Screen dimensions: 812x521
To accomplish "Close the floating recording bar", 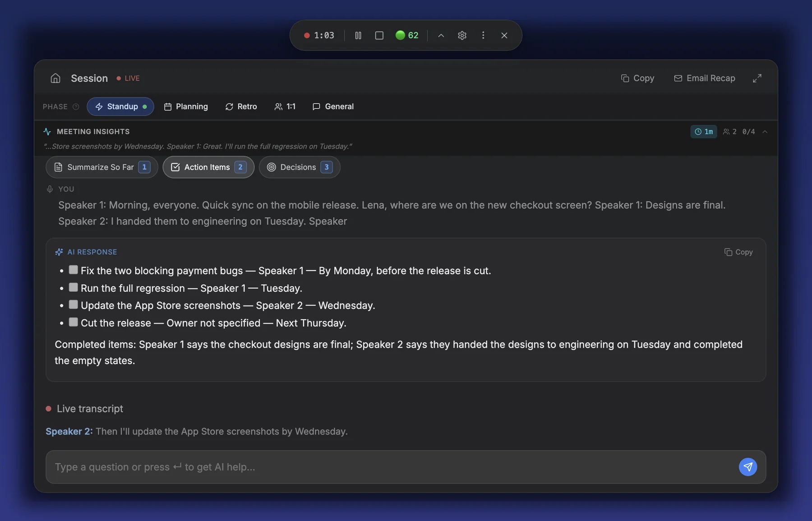I will tap(504, 35).
